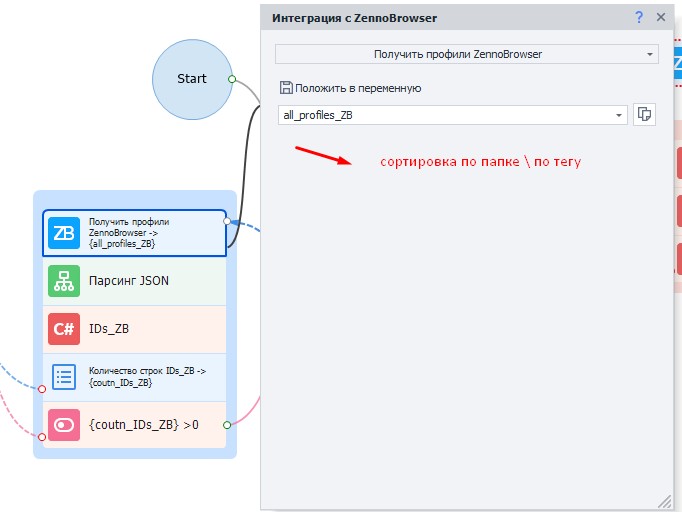
Task: Expand the all_profiles_ZB variable dropdown arrow
Action: tap(618, 115)
